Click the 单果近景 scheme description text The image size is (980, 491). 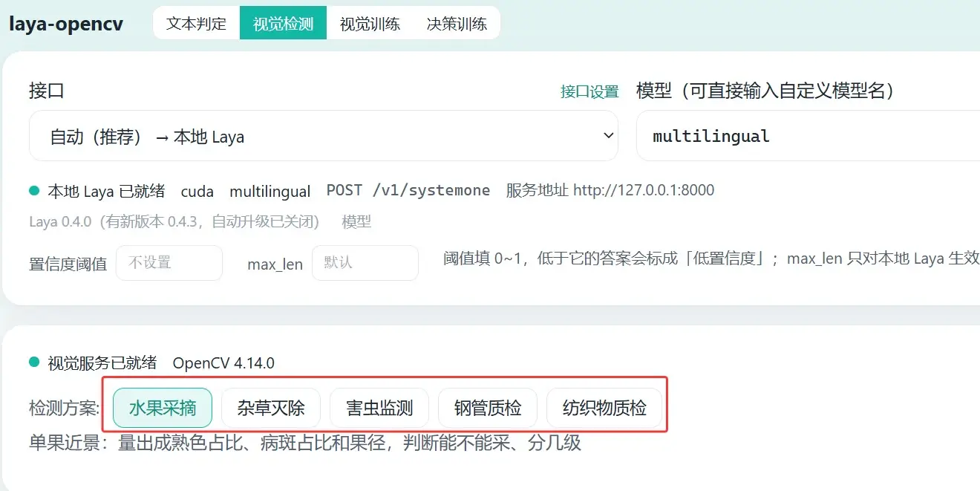click(x=305, y=444)
